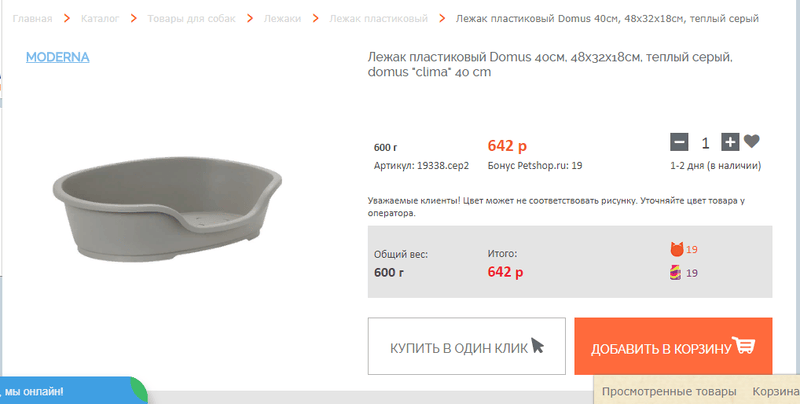Viewport: 800px width, 404px height.
Task: Open the 'Корзина' tab at the bottom
Action: tap(775, 390)
